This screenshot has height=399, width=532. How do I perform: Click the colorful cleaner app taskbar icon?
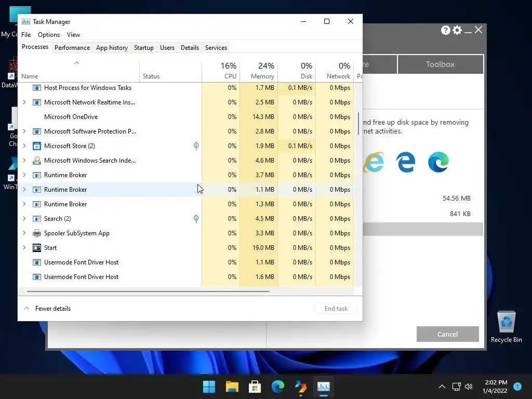(x=301, y=387)
